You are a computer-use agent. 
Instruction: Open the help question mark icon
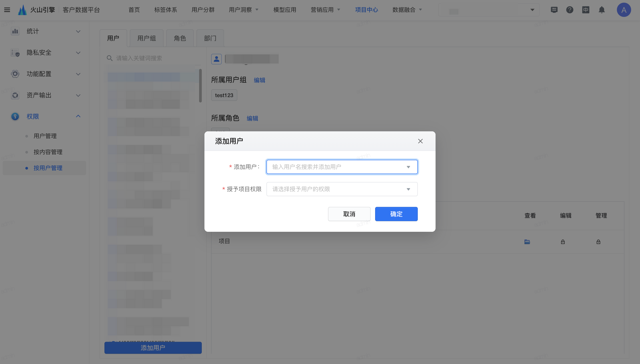[x=570, y=10]
